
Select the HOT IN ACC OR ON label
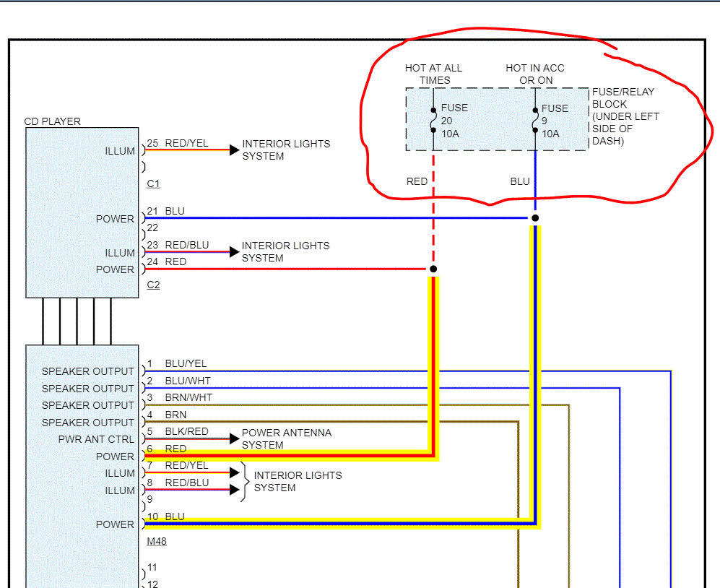(535, 74)
